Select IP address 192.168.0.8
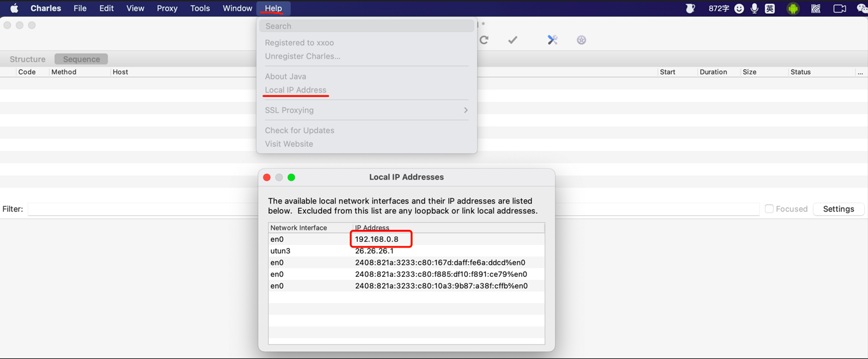This screenshot has width=868, height=359. [x=376, y=239]
